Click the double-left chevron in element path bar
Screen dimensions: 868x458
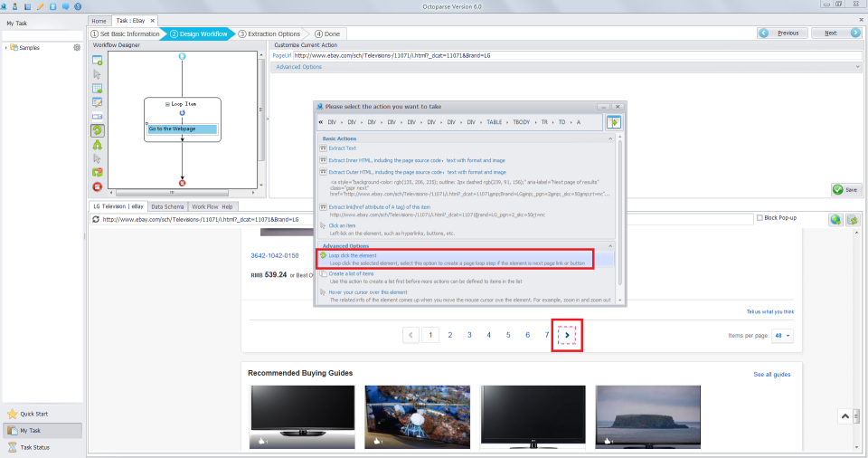pyautogui.click(x=320, y=121)
